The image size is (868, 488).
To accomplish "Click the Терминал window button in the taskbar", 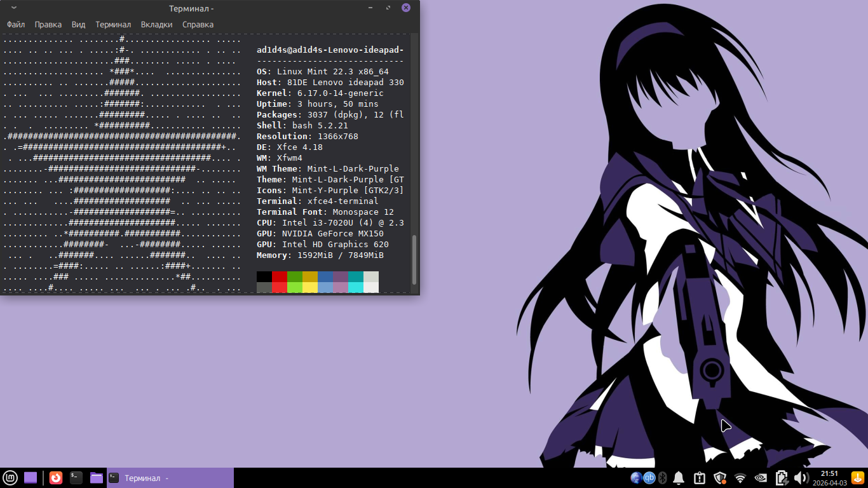I will (x=170, y=478).
